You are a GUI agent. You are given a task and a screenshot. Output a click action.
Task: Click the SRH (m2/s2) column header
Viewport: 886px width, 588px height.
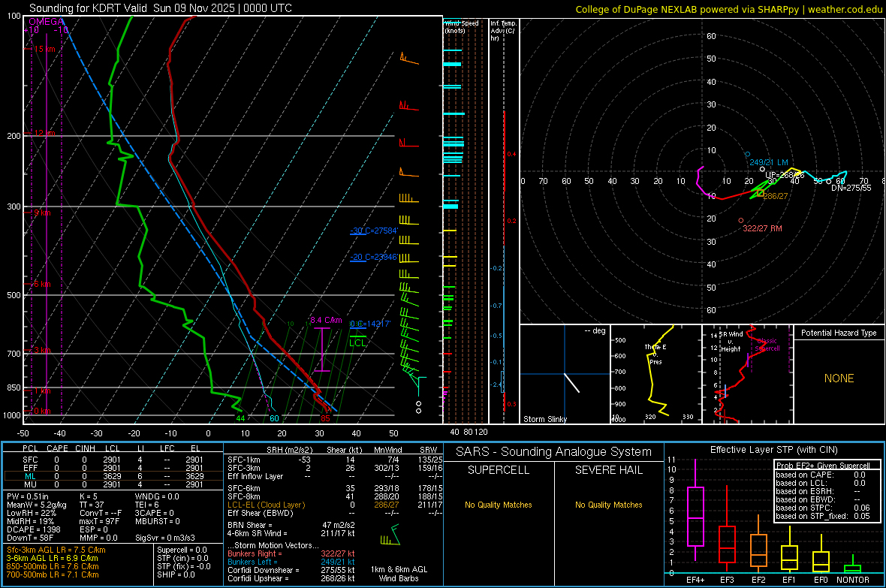click(289, 450)
